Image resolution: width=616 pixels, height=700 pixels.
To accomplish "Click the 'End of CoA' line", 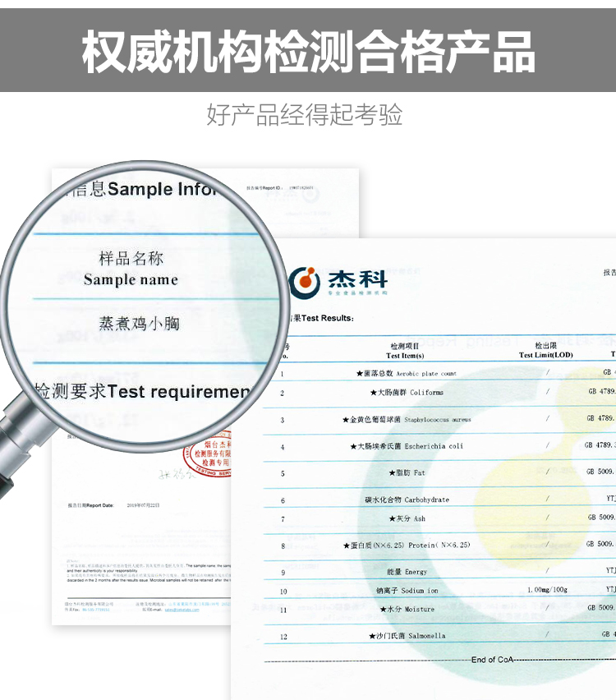I will [493, 660].
